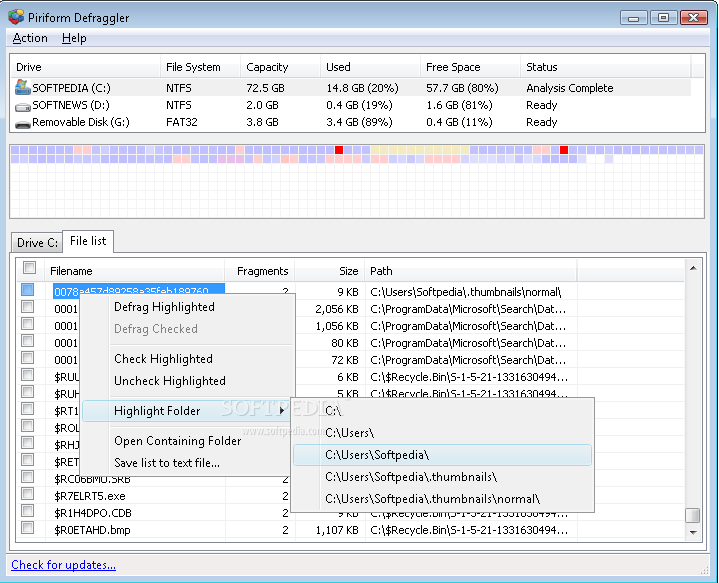Click the second red block in drive map
This screenshot has height=583, width=719.
564,150
